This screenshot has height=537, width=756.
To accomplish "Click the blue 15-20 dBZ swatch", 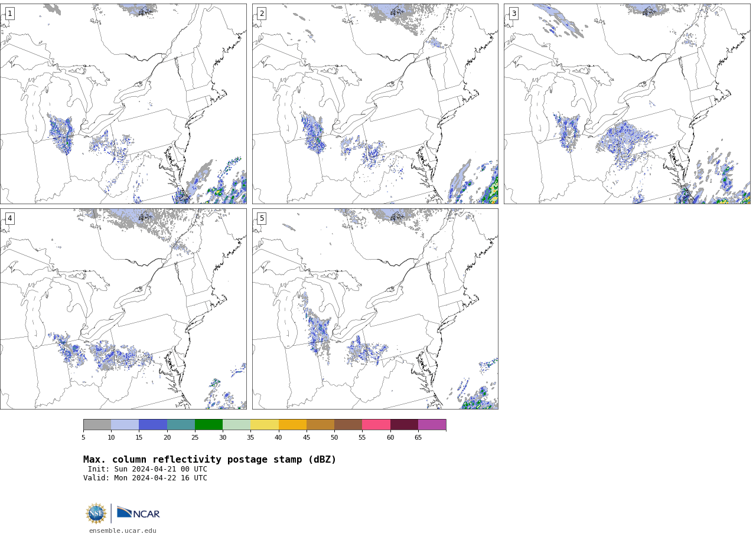I will tap(153, 425).
